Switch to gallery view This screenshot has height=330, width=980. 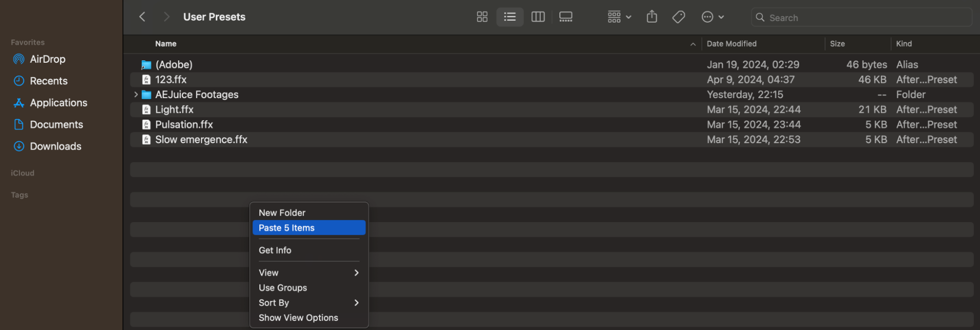pyautogui.click(x=566, y=17)
